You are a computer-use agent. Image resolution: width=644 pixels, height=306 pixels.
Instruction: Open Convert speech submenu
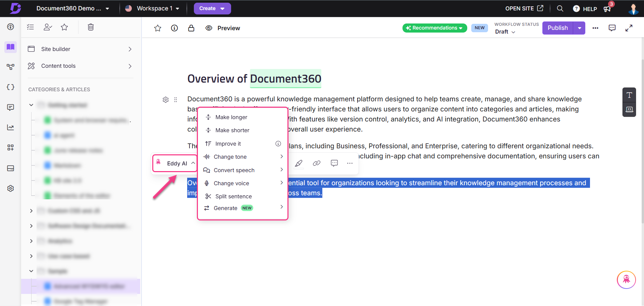click(x=243, y=170)
